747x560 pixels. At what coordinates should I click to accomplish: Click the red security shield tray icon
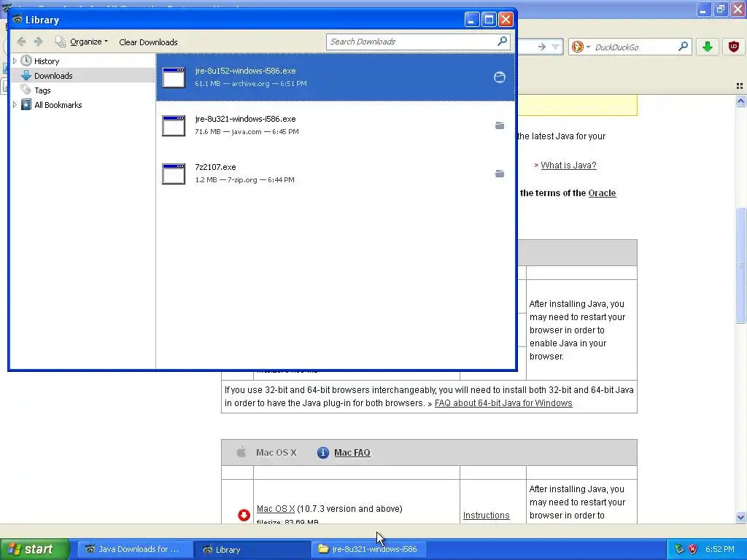pyautogui.click(x=693, y=549)
